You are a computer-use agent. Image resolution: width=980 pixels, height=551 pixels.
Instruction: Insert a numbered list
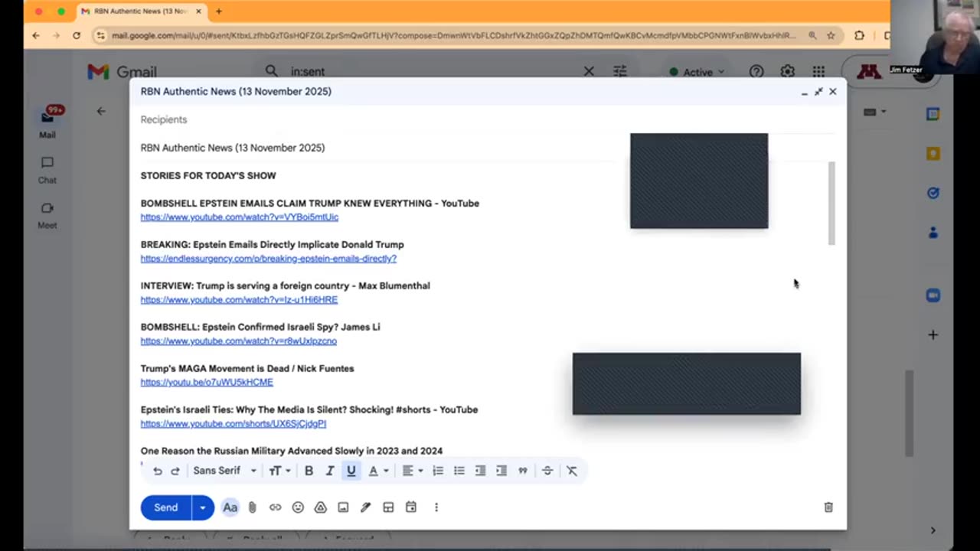click(438, 471)
